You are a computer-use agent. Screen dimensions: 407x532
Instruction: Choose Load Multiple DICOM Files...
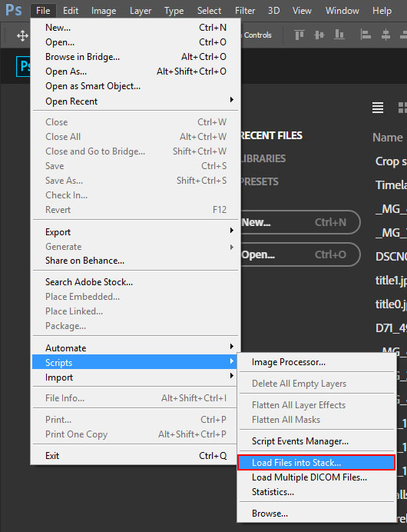[317, 477]
